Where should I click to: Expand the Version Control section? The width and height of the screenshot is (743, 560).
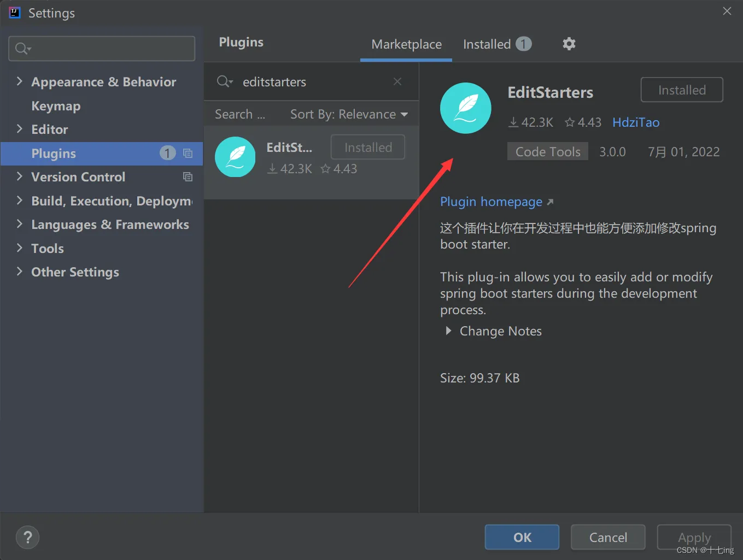(x=20, y=176)
